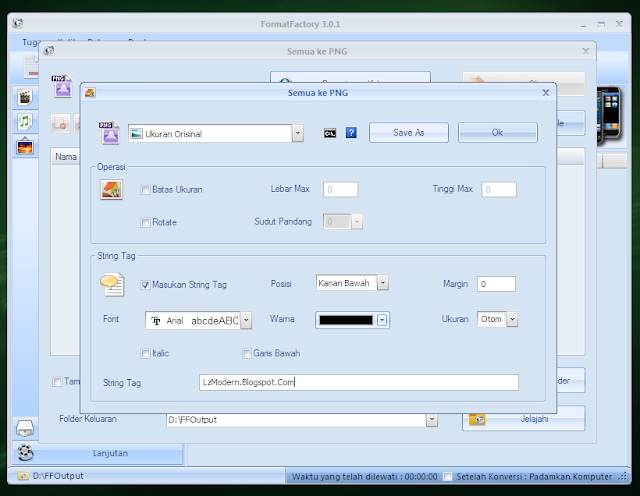Click the Operasi resize picture icon

click(111, 189)
